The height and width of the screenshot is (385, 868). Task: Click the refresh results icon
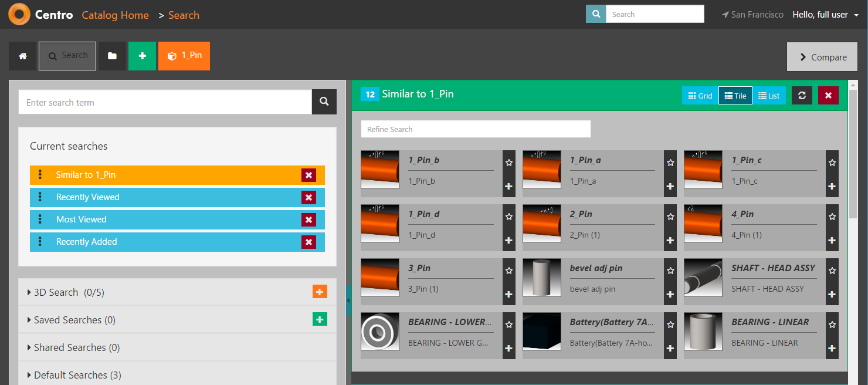[x=802, y=96]
